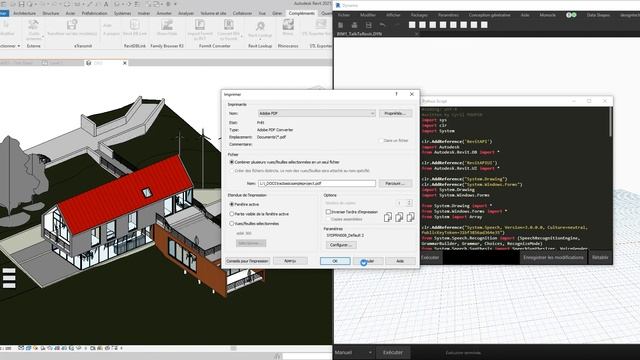The image size is (640, 360).
Task: Click Import FormIt to RVT icon
Action: coord(200,25)
